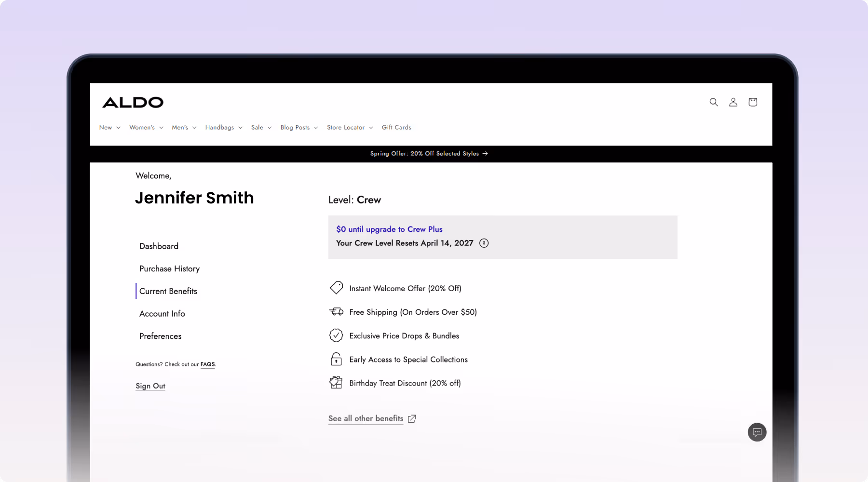The image size is (868, 482).
Task: Expand the Blog Posts menu dropdown
Action: coord(299,128)
